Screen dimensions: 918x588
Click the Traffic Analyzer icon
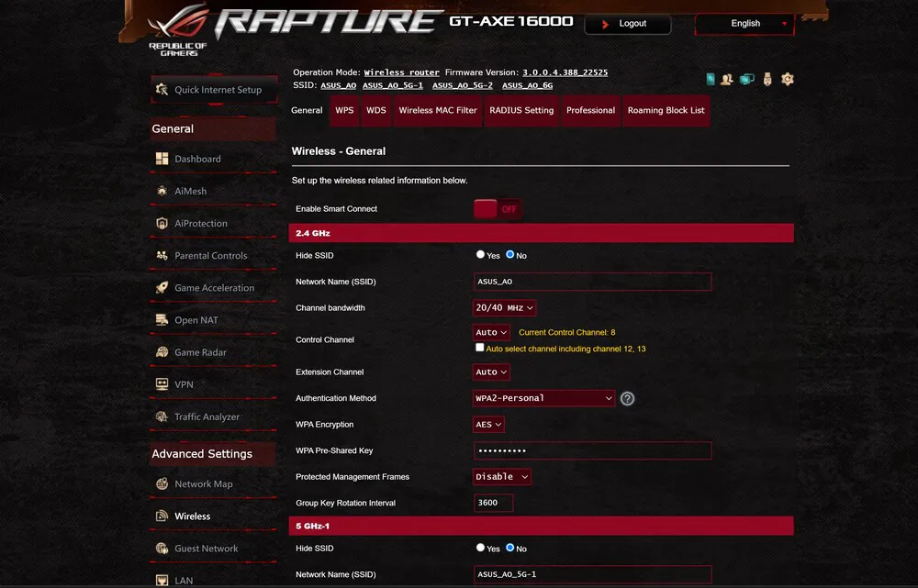coord(162,416)
